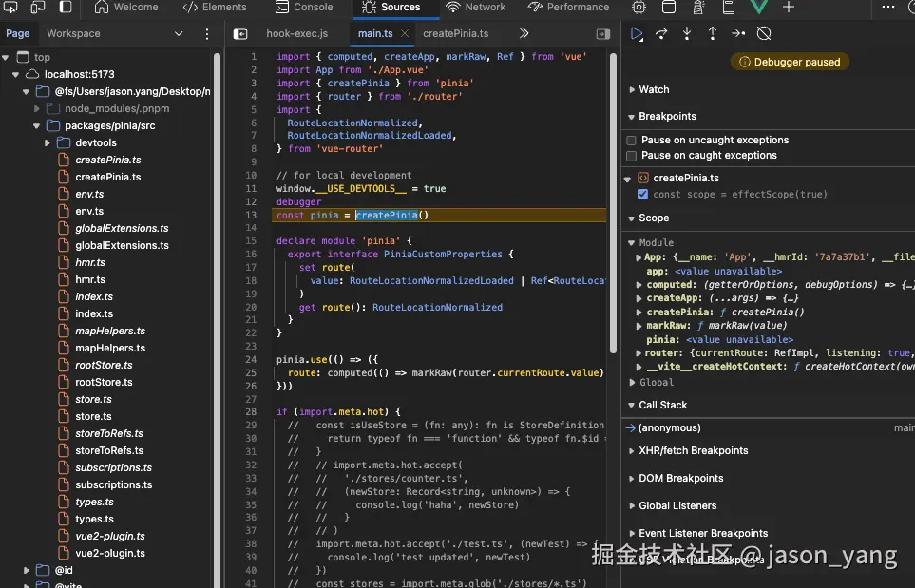The height and width of the screenshot is (588, 915).
Task: Close the main.ts tab
Action: pos(405,33)
